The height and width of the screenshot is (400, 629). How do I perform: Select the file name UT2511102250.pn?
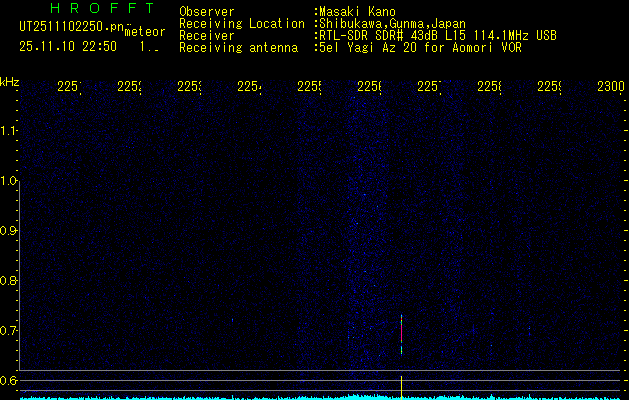point(72,27)
